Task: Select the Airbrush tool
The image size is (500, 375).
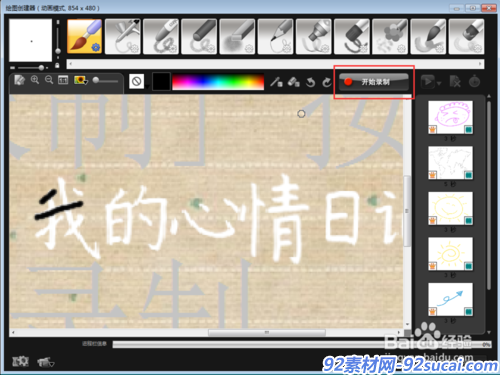Action: 123,36
